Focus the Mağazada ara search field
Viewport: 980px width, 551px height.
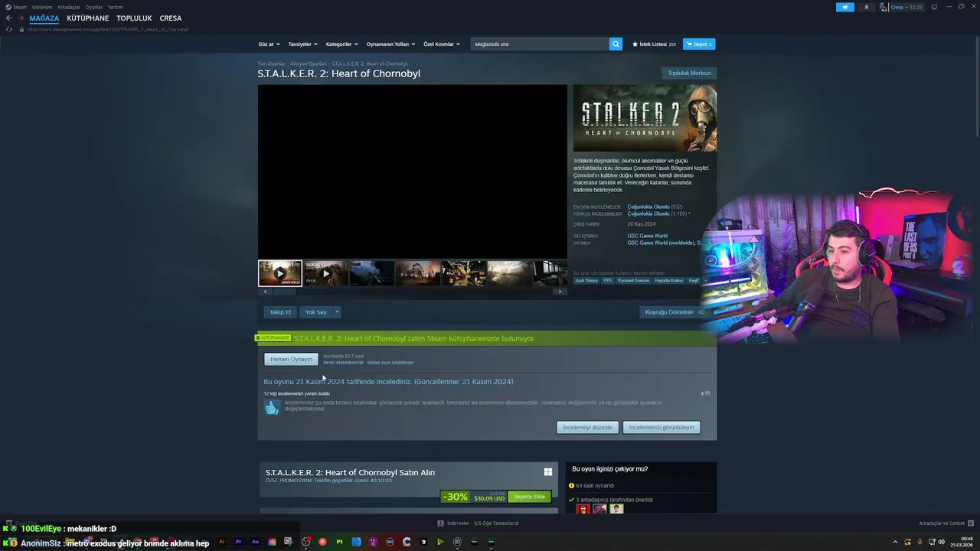coord(540,44)
